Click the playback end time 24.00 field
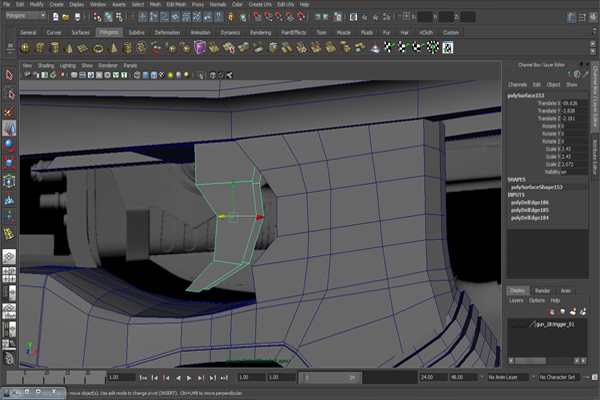Viewport: 600px width, 400px height. (434, 377)
